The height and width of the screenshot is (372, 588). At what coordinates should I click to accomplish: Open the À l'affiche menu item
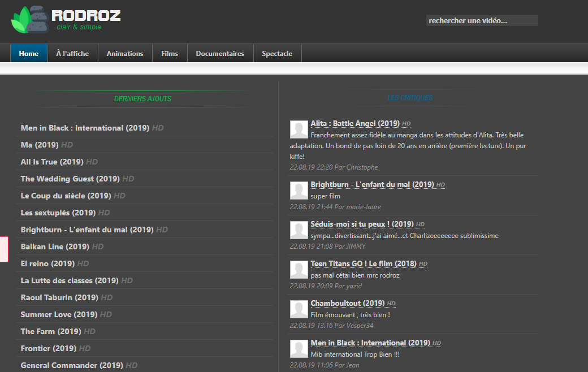72,53
